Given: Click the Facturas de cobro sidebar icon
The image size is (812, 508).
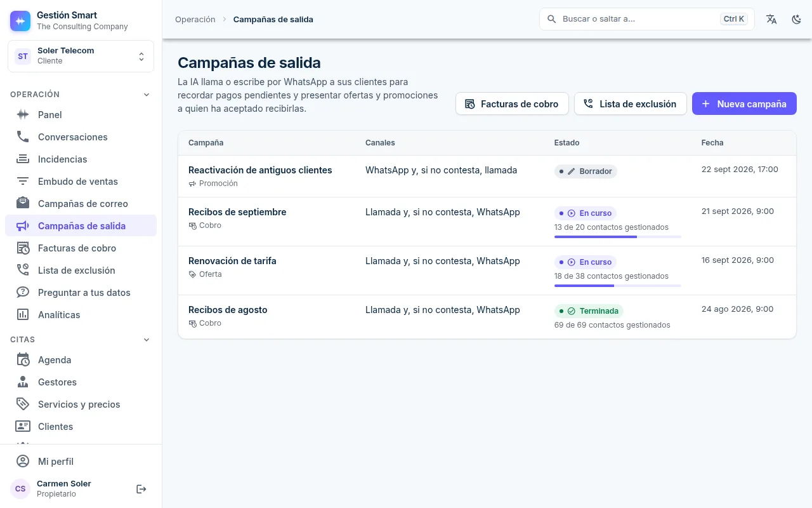Looking at the screenshot, I should point(23,248).
